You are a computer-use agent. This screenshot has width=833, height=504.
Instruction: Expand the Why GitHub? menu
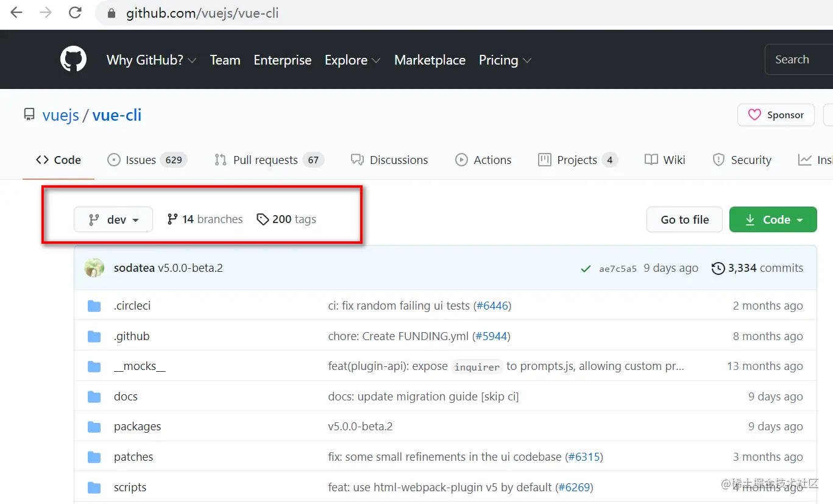[x=151, y=60]
